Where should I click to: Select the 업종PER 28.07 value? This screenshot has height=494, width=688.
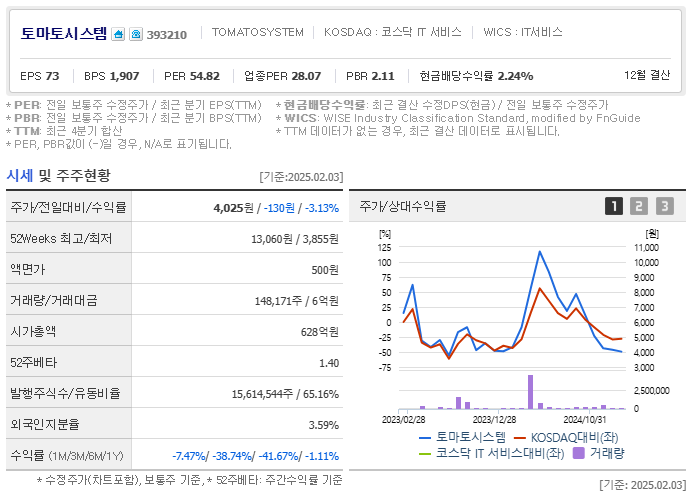pyautogui.click(x=283, y=76)
